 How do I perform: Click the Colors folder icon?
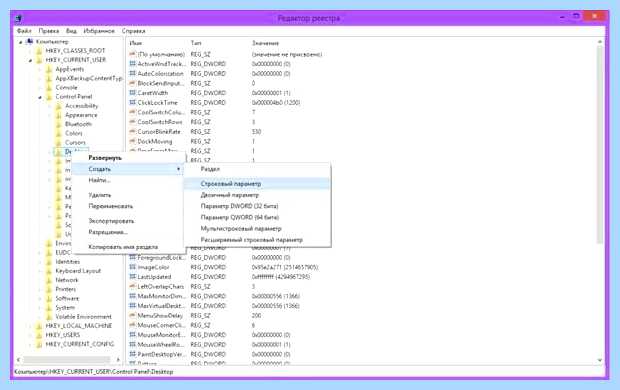tap(59, 133)
